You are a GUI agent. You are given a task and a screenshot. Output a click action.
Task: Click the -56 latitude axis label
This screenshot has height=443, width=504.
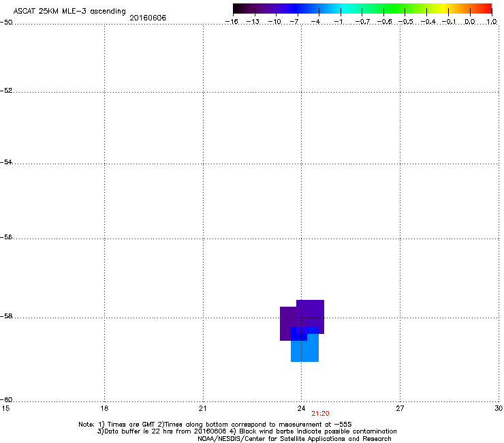pyautogui.click(x=6, y=236)
